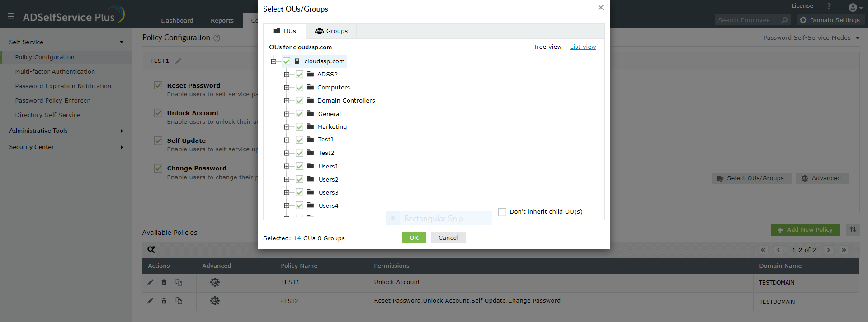This screenshot has width=868, height=322.
Task: Expand the Computers tree node
Action: (287, 88)
